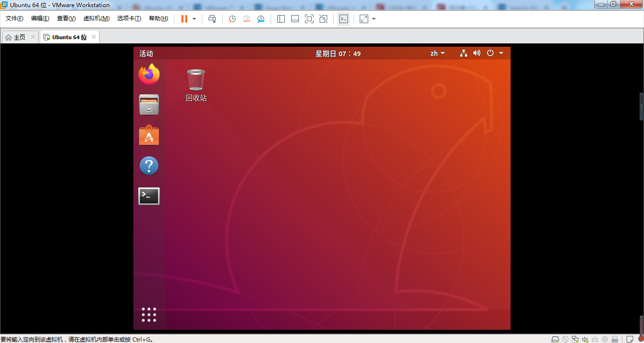
Task: Expand the stretch display dropdown arrow
Action: [x=374, y=19]
